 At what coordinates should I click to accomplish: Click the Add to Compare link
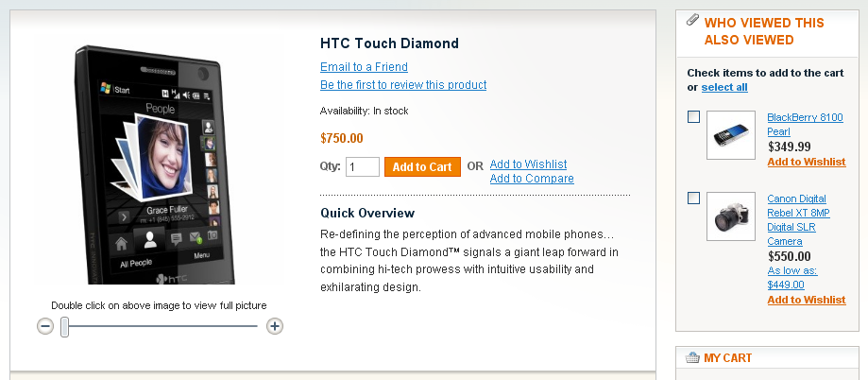[x=532, y=179]
